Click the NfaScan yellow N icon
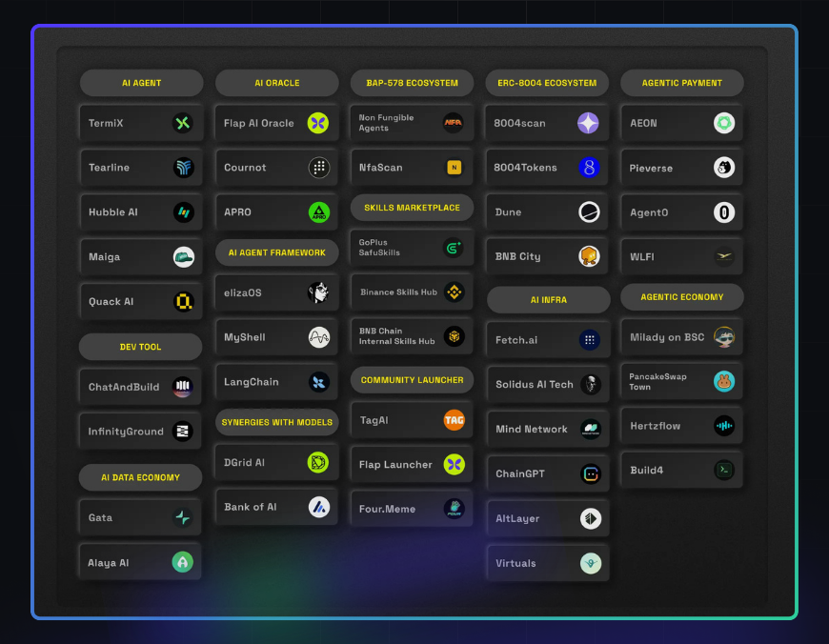Screen dimensions: 829x644 point(455,168)
